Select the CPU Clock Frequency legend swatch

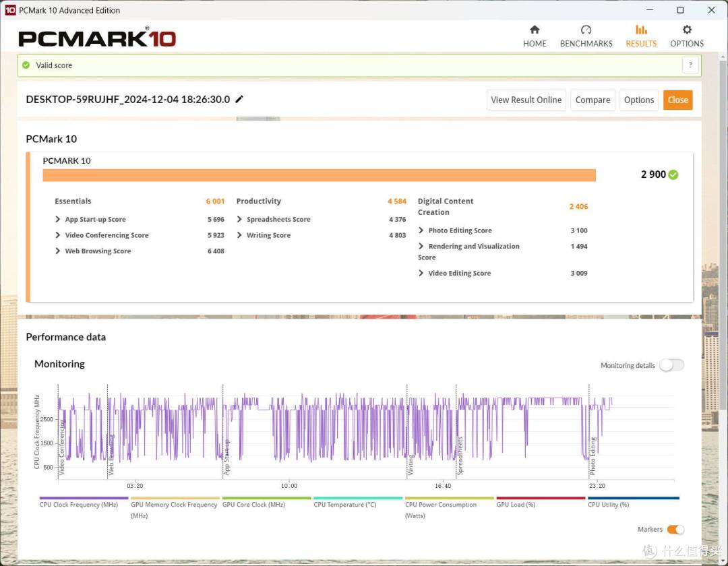pos(84,499)
